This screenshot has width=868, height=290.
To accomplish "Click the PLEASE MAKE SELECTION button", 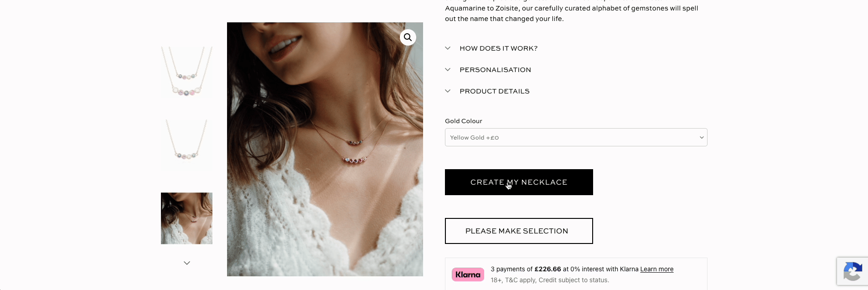I will 519,231.
